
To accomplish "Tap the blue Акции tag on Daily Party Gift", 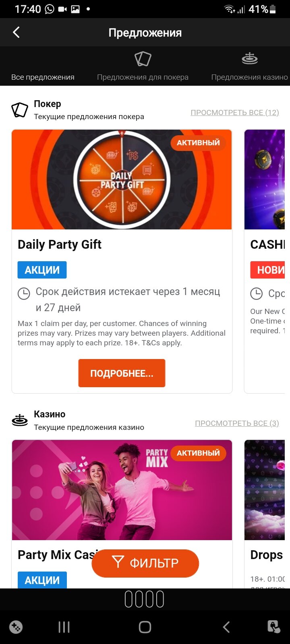I will coord(42,270).
